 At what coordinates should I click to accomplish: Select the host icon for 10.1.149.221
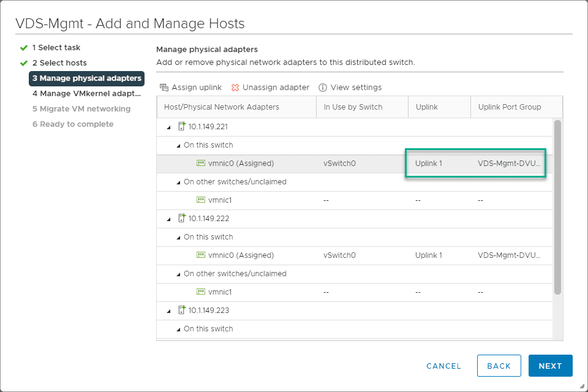click(181, 127)
